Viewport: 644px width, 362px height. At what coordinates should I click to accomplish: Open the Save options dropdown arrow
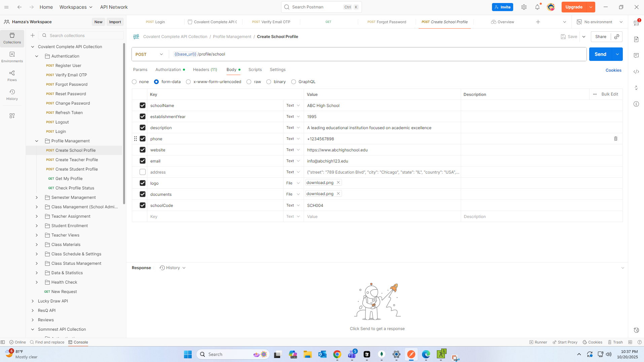584,37
